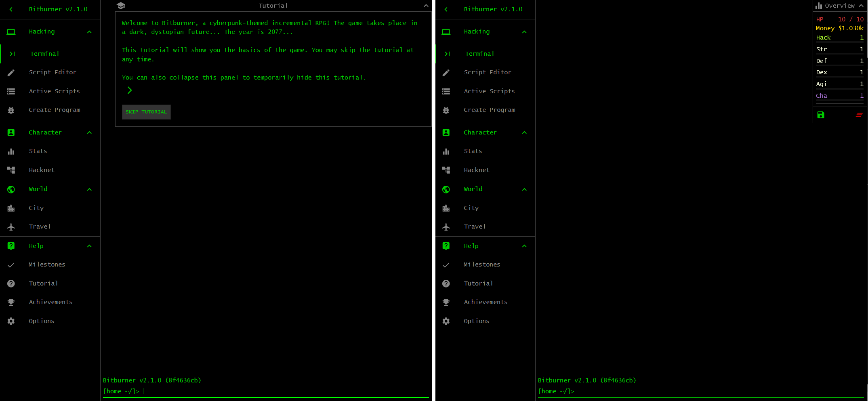The image size is (868, 401).
Task: Open Tutorial label in right window sidebar
Action: tap(478, 283)
